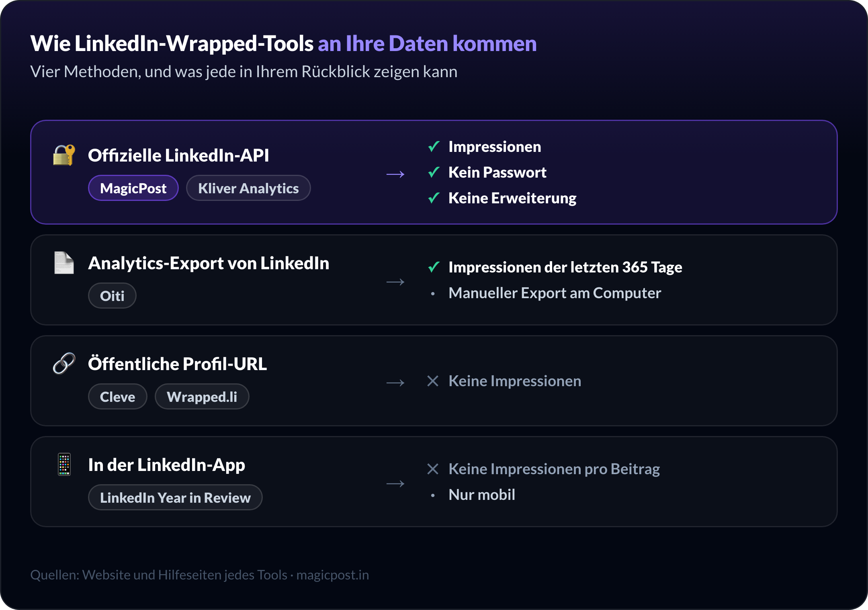Select the MagicPost pill
Image resolution: width=868 pixels, height=610 pixels.
coord(133,188)
